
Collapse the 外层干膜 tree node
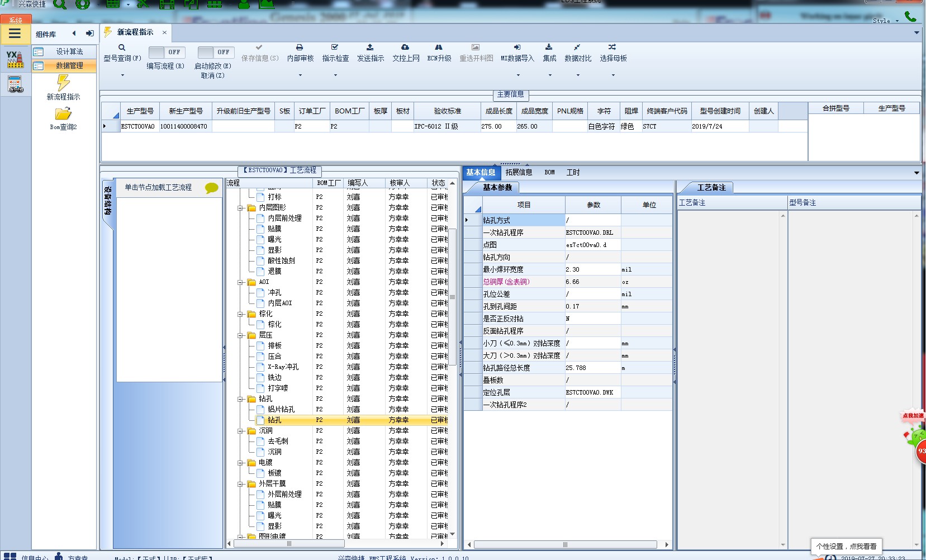pos(240,484)
